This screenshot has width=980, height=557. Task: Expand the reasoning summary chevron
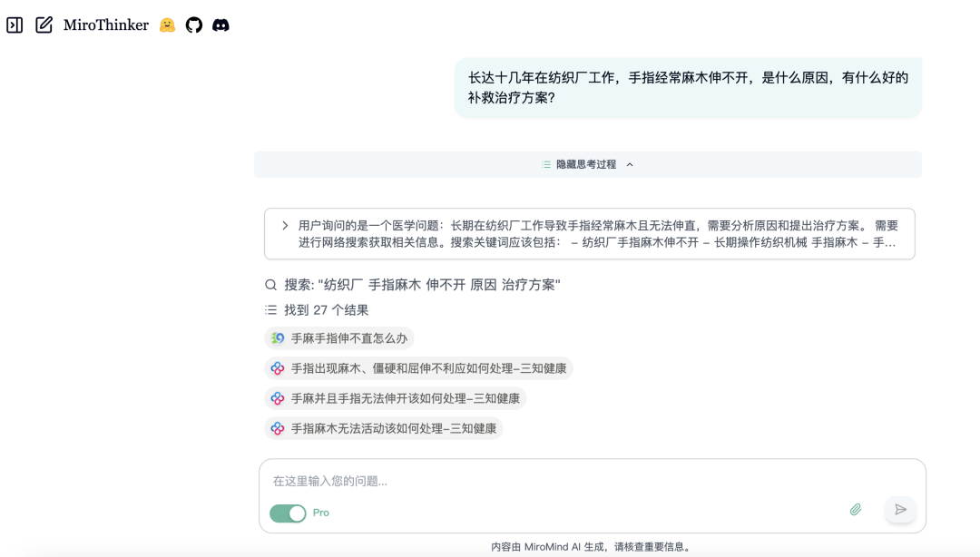click(x=285, y=226)
